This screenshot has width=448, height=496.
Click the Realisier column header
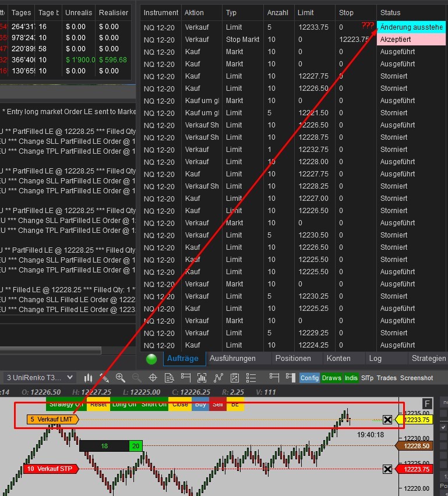pos(114,13)
